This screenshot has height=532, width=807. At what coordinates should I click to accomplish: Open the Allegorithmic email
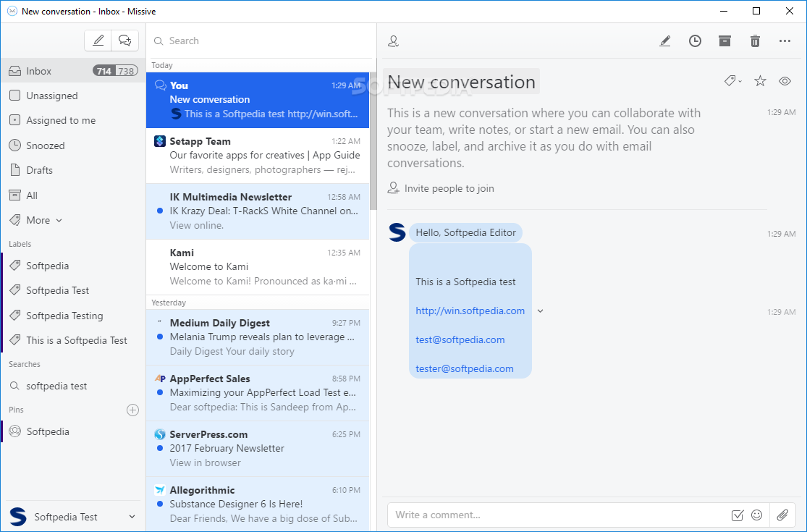tap(258, 504)
